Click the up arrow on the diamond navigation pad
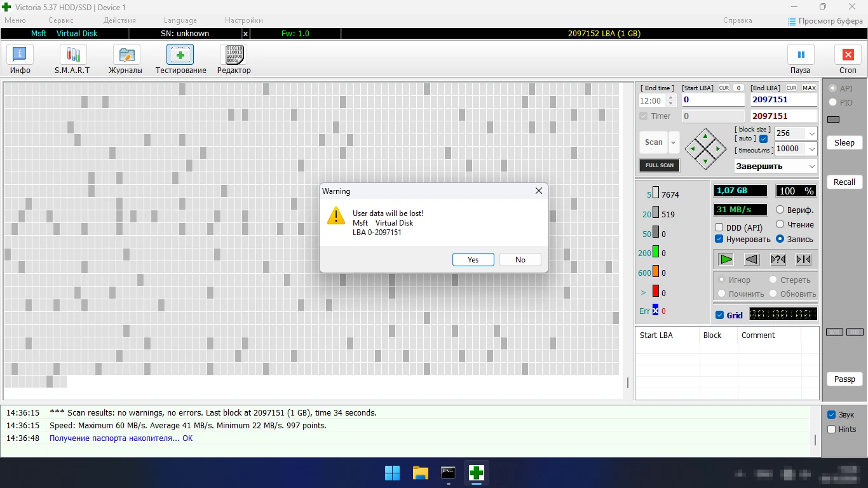This screenshot has width=868, height=488. click(705, 136)
